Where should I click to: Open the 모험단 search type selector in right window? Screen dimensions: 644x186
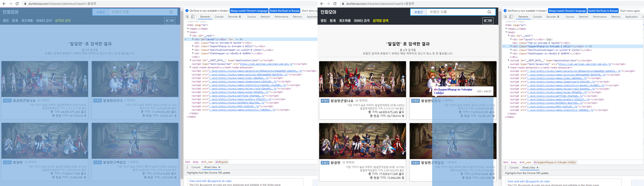(419, 12)
